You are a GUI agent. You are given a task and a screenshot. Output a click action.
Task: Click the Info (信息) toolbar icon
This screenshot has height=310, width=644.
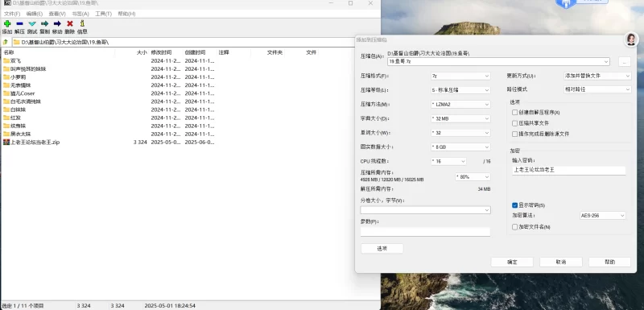[x=82, y=24]
